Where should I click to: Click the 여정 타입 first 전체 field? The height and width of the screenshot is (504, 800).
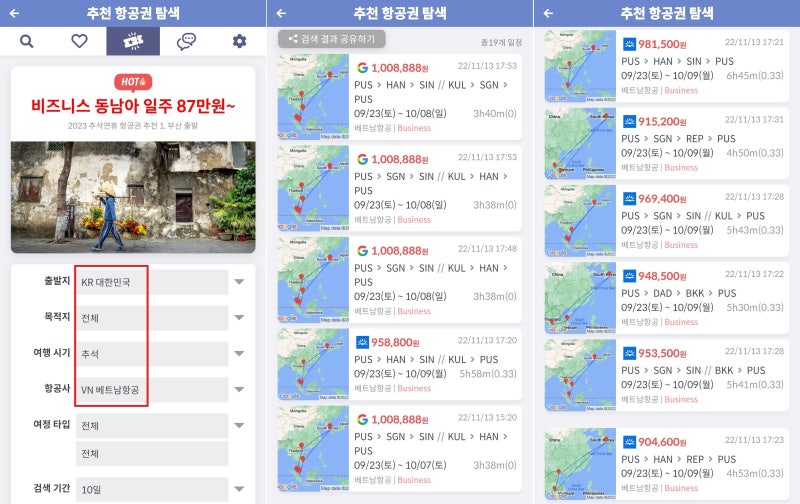pyautogui.click(x=151, y=425)
